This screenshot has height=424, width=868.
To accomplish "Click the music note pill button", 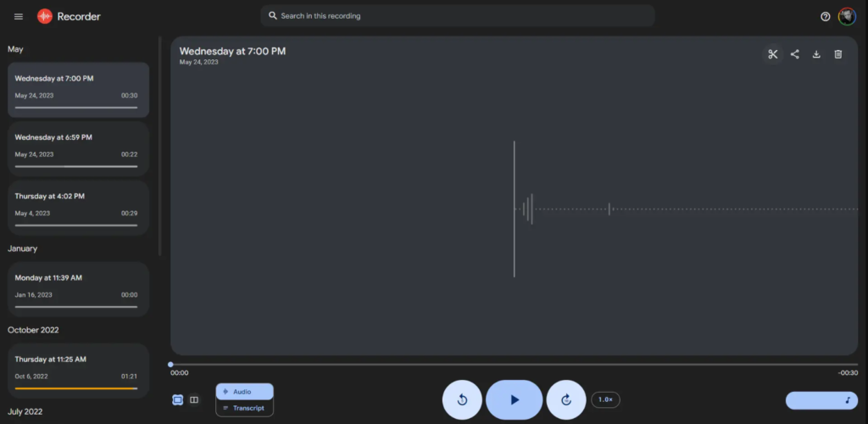I will 821,400.
